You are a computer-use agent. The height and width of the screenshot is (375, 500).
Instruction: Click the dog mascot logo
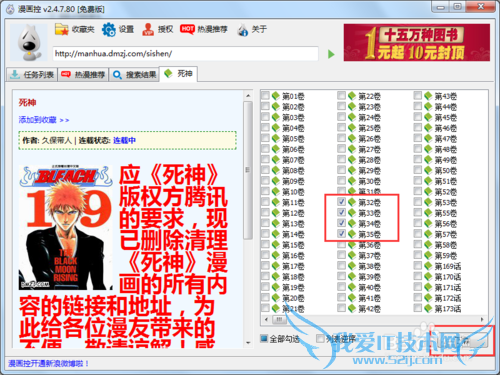[29, 43]
